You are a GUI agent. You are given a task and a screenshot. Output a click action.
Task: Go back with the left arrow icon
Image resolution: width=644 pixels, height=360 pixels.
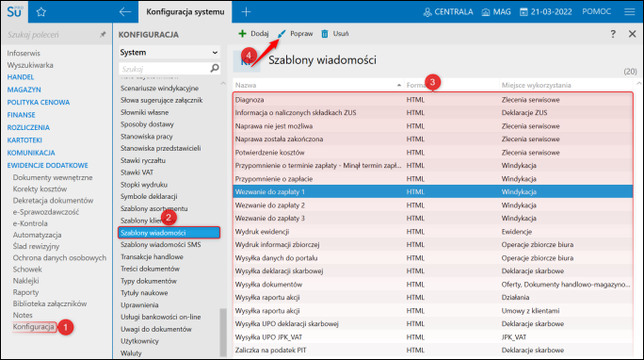pos(125,12)
